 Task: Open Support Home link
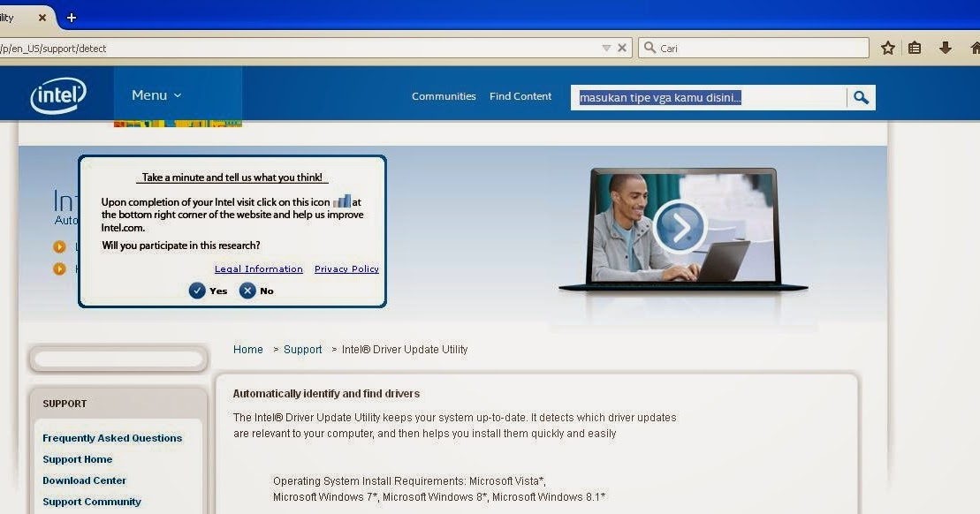pyautogui.click(x=78, y=459)
